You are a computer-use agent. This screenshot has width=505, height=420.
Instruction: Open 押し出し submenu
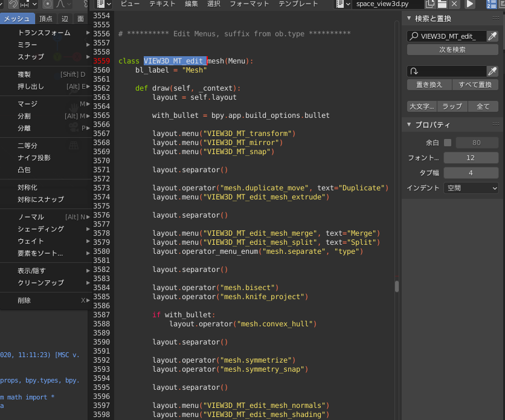pyautogui.click(x=46, y=86)
